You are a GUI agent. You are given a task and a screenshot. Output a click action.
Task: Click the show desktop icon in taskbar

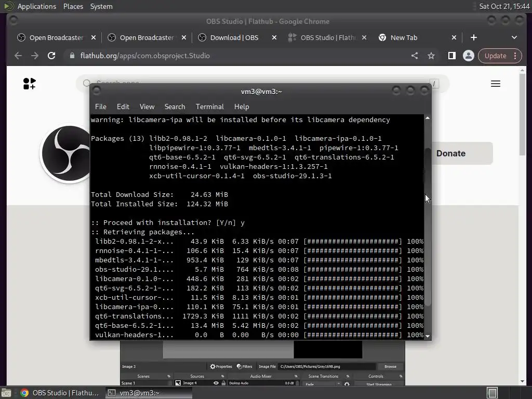click(6, 393)
